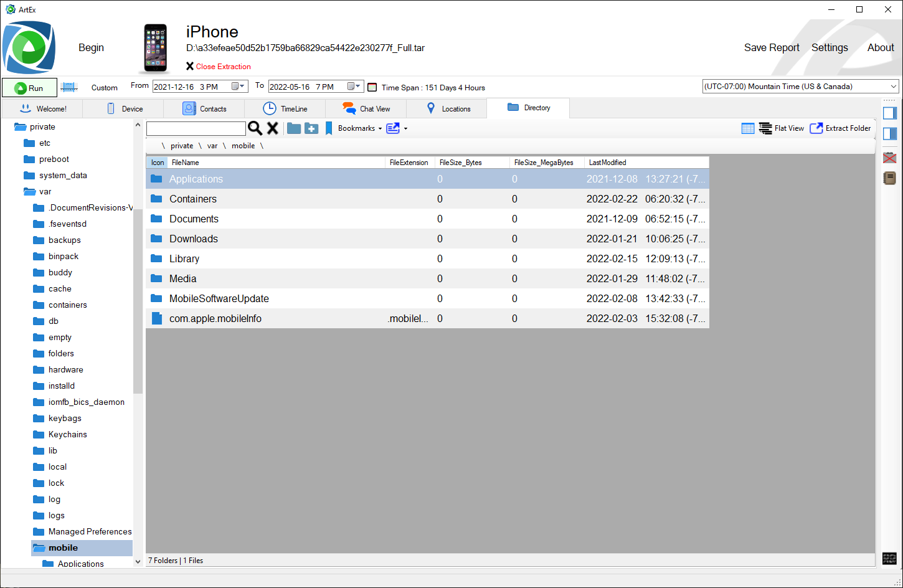Viewport: 903px width, 588px height.
Task: Open the Contacts tab
Action: (204, 108)
